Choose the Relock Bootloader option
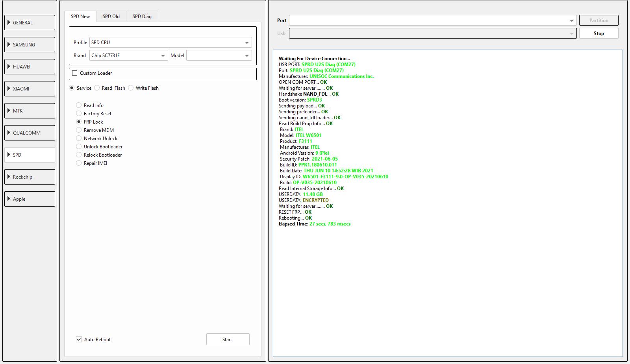This screenshot has height=364, width=630. click(79, 155)
